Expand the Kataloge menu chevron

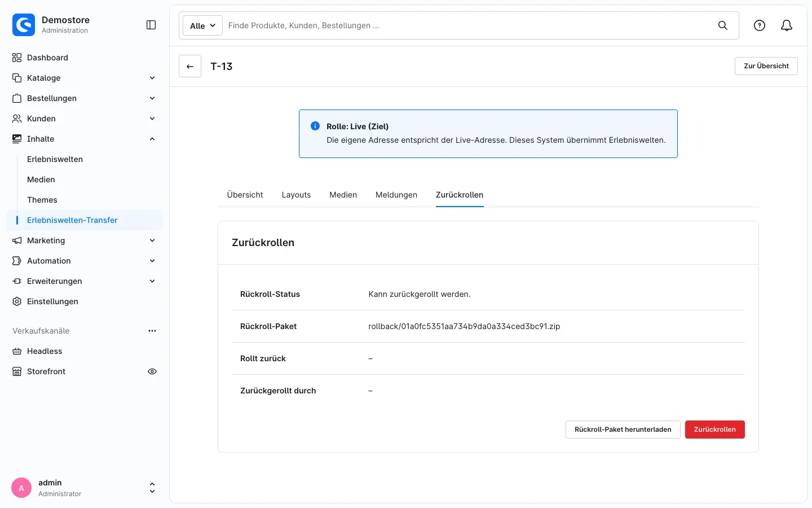pos(152,78)
